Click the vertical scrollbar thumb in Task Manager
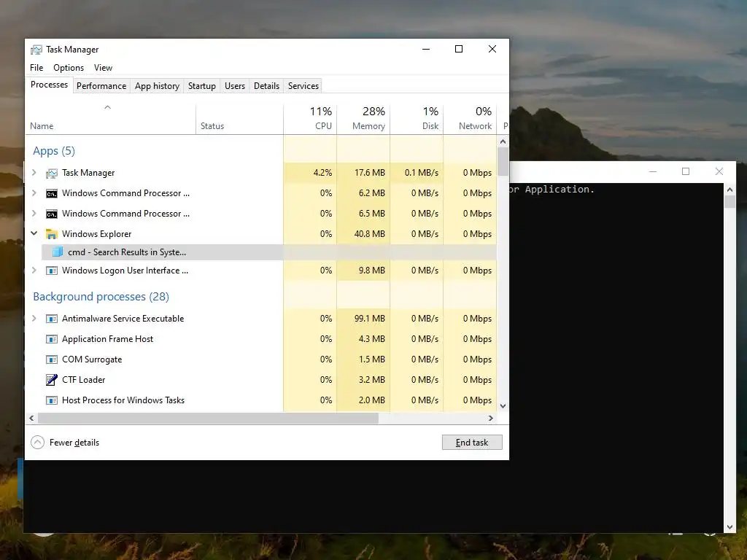The width and height of the screenshot is (747, 560). point(503,161)
